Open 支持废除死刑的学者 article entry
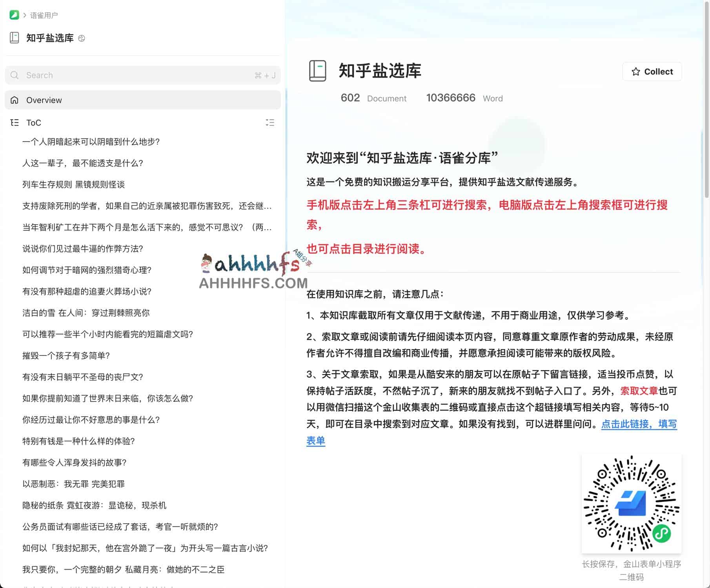This screenshot has width=710, height=588. pos(147,206)
